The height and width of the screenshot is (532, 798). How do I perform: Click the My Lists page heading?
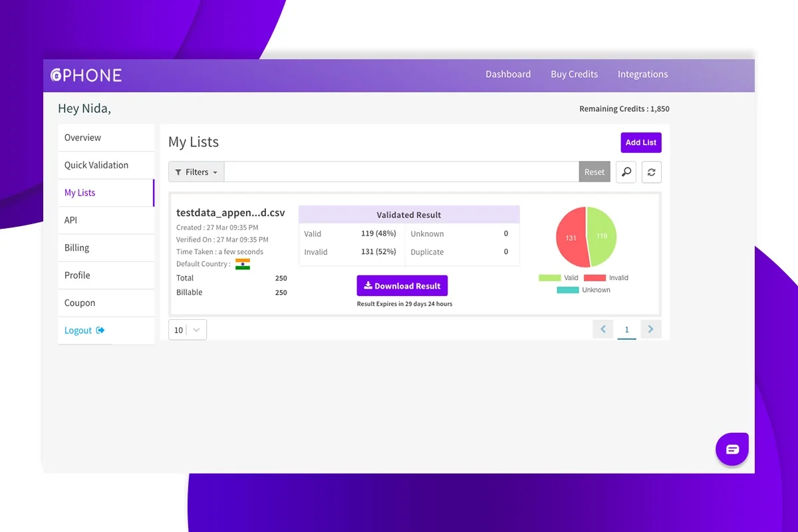click(194, 142)
